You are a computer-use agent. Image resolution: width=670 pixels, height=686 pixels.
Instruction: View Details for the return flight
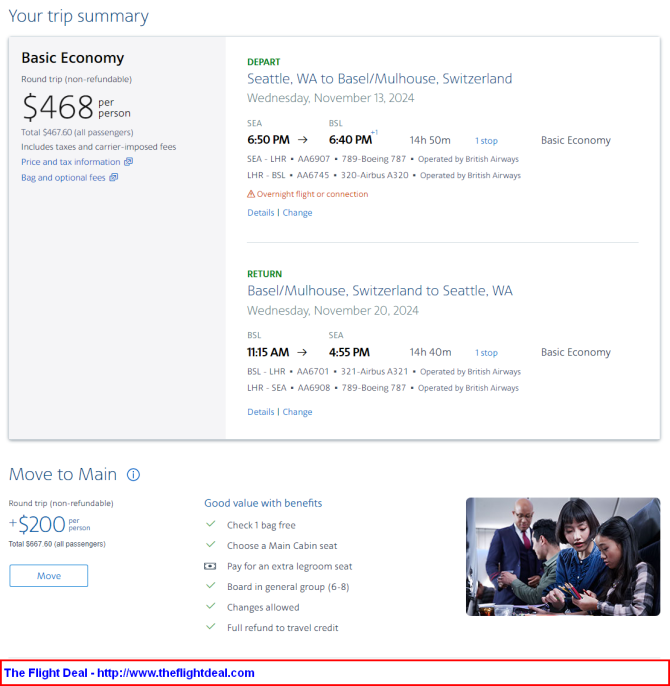click(260, 412)
